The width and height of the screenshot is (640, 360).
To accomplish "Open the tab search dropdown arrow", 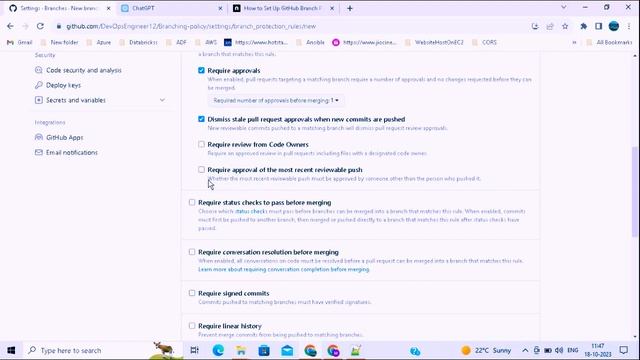I will pyautogui.click(x=564, y=7).
